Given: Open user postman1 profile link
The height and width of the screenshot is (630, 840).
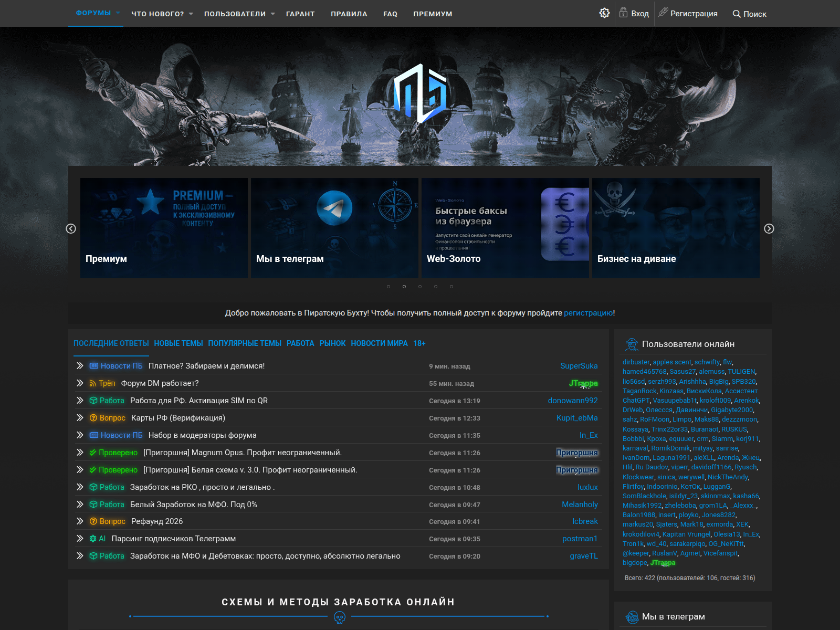Looking at the screenshot, I should 580,539.
